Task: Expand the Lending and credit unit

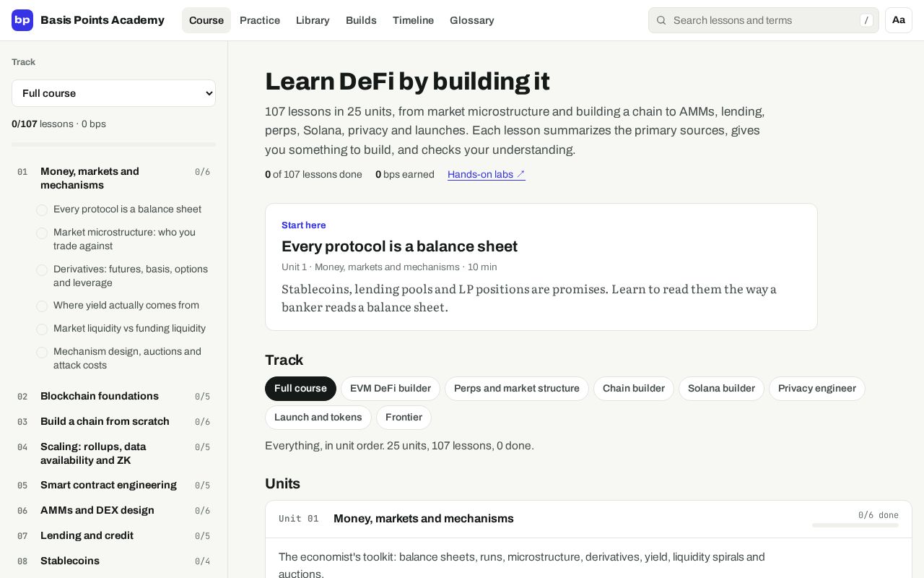Action: (113, 536)
